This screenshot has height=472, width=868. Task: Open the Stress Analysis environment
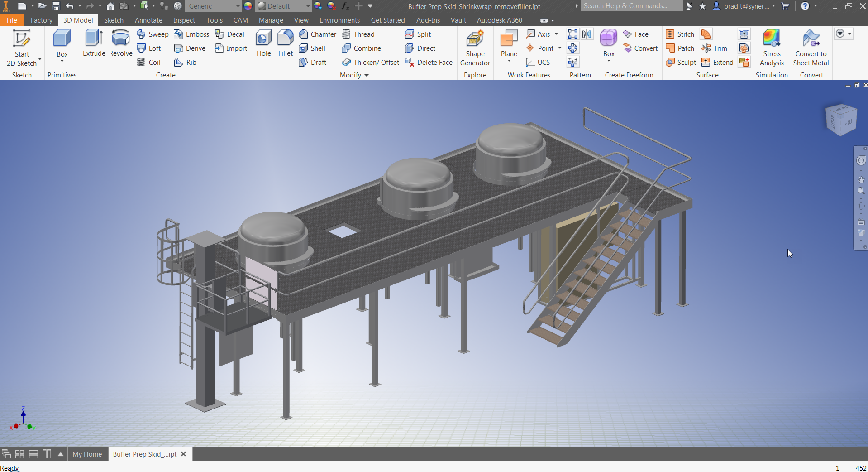(x=772, y=48)
